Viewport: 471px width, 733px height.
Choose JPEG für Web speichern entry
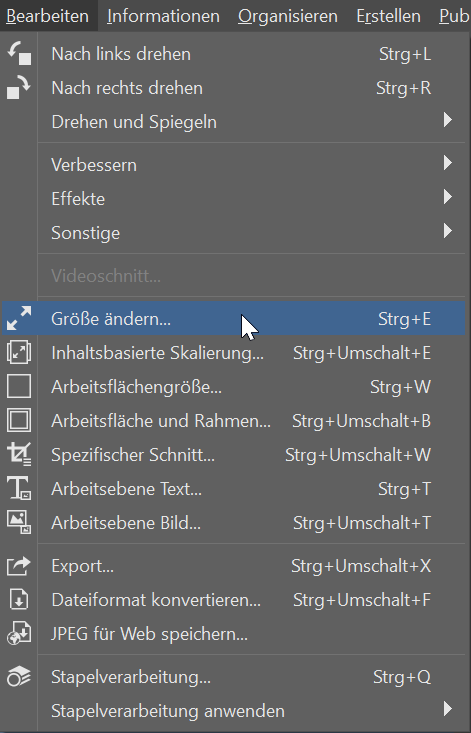click(234, 634)
